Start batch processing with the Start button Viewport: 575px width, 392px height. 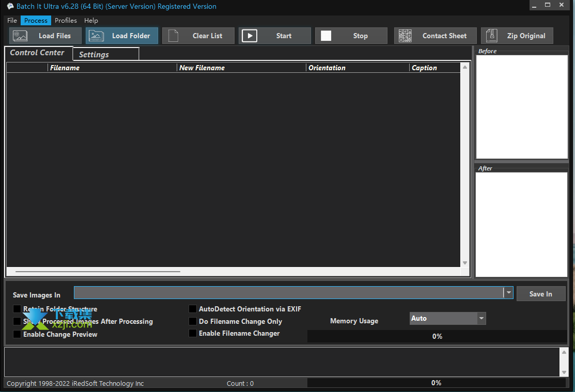(x=275, y=36)
